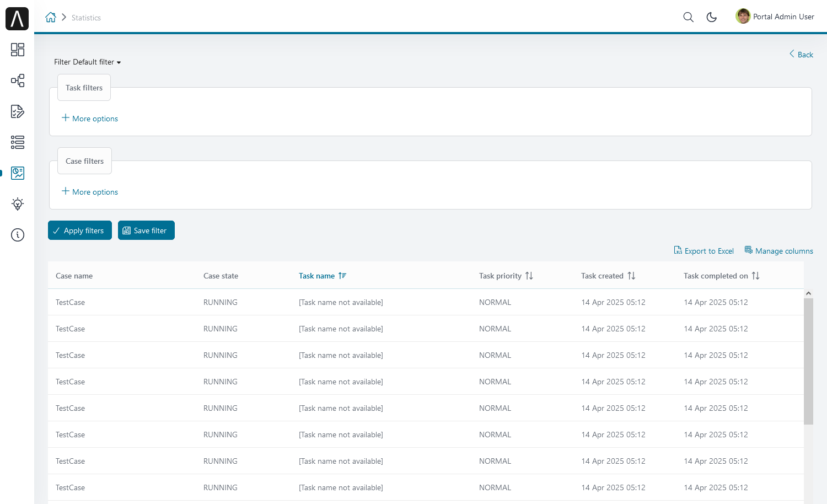
Task: Open the lightbulb ideas sidebar icon
Action: pyautogui.click(x=18, y=204)
